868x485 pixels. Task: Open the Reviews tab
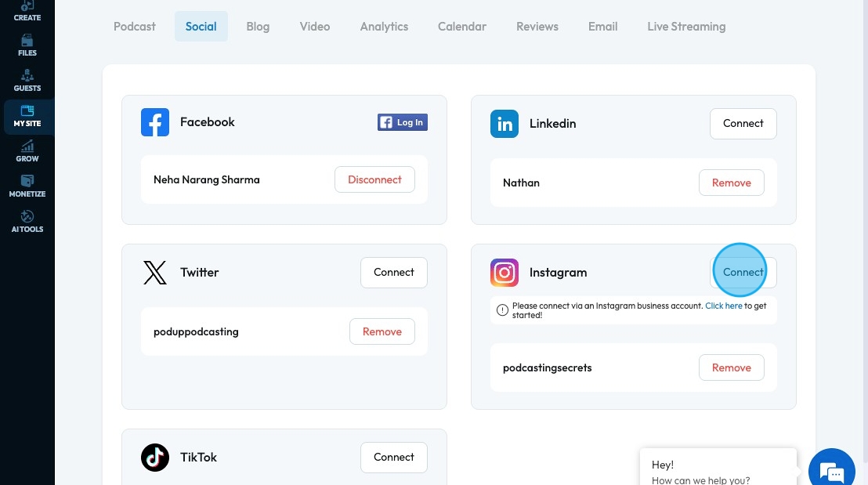coord(537,27)
